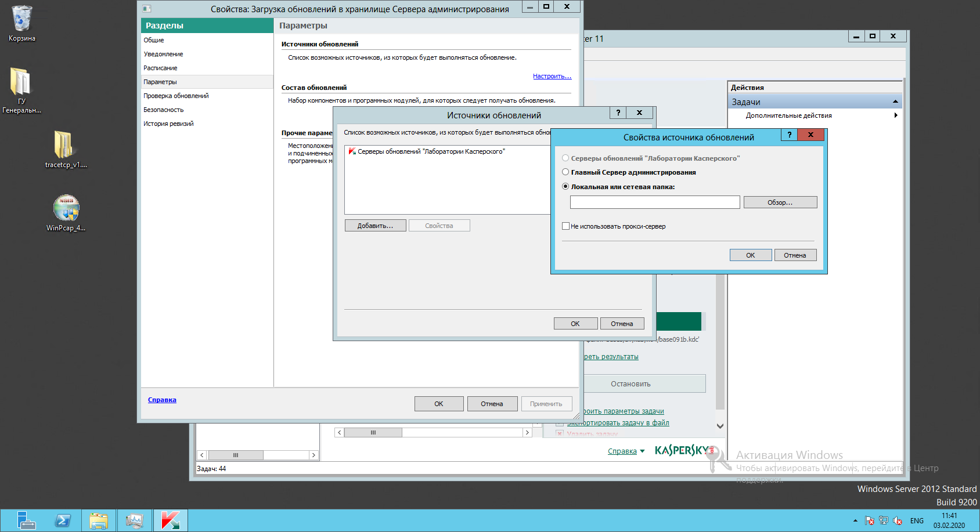This screenshot has width=980, height=532.
Task: Click the Обзор... browse button
Action: (780, 202)
